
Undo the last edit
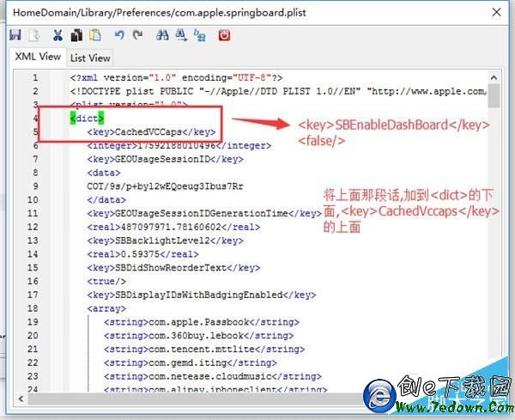click(x=119, y=35)
